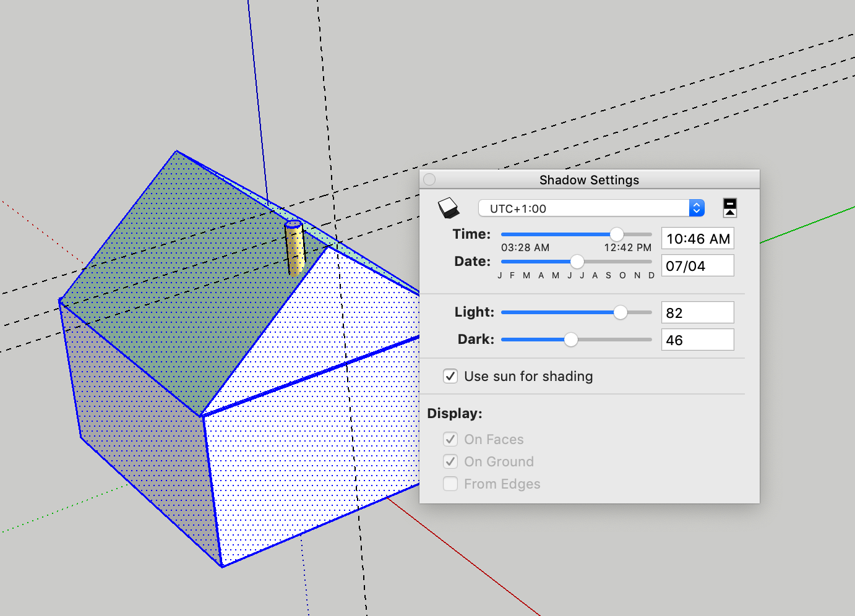The width and height of the screenshot is (855, 616).
Task: Click the 12:42 PM time label
Action: [x=628, y=247]
